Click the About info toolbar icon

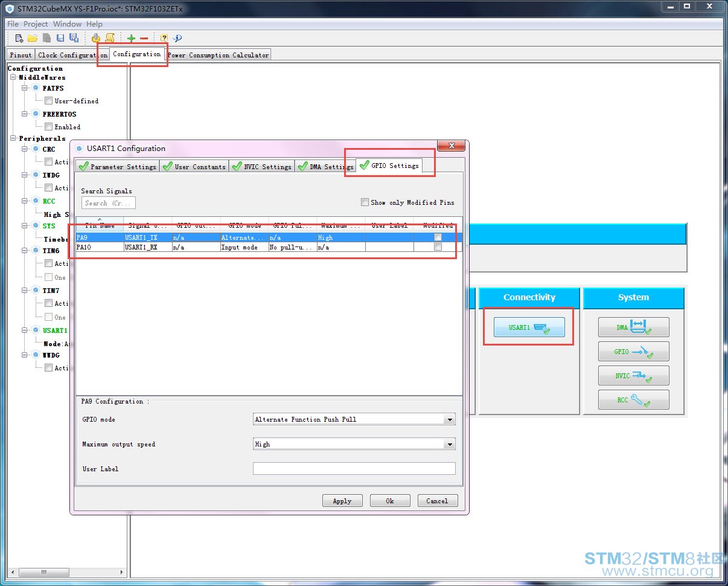[177, 38]
